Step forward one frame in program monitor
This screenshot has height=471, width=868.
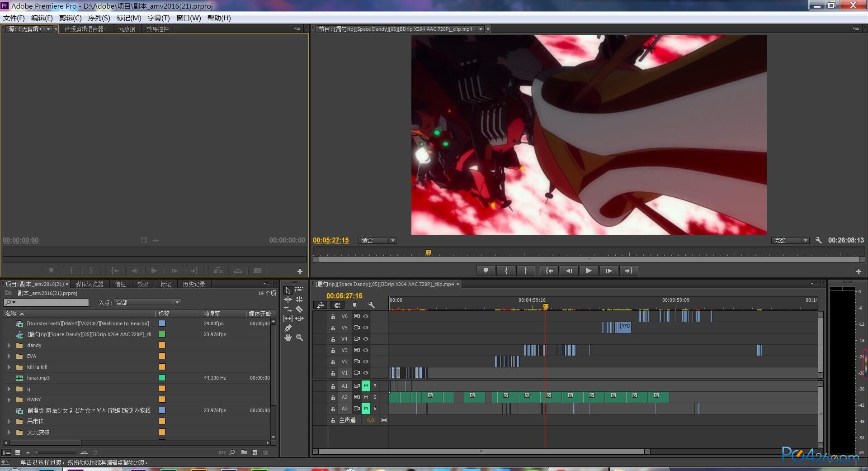(x=609, y=271)
